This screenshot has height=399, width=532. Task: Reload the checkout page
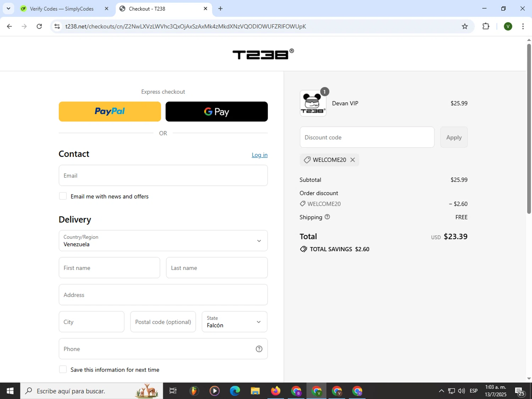click(39, 26)
